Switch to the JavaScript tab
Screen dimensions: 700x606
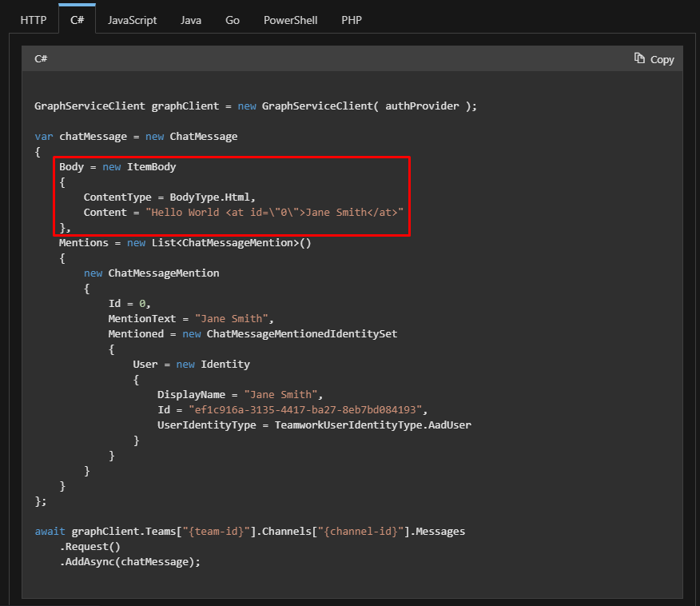point(132,19)
